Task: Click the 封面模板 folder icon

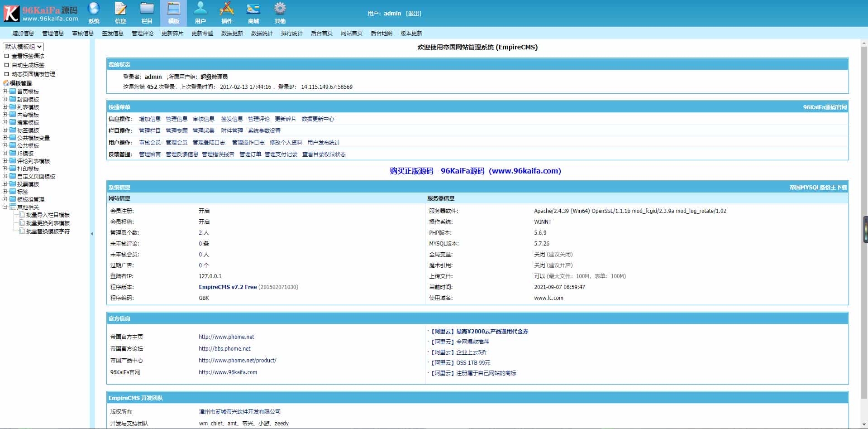Action: (x=13, y=99)
